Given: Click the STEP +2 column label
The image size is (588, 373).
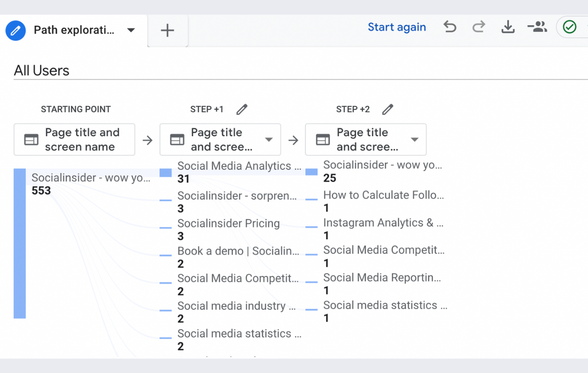Looking at the screenshot, I should (353, 110).
